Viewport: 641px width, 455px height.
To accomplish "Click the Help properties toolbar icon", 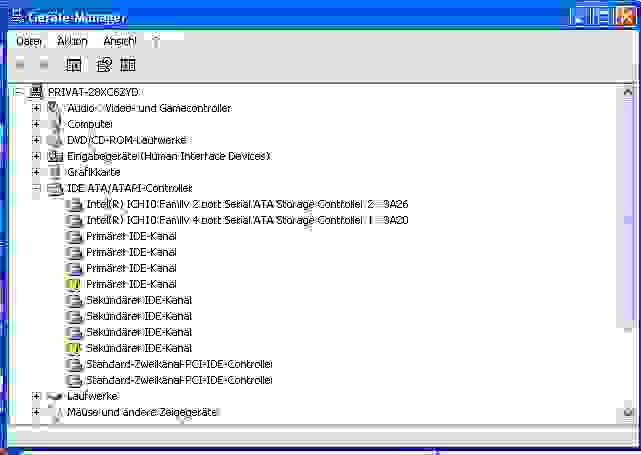I will pyautogui.click(x=103, y=65).
